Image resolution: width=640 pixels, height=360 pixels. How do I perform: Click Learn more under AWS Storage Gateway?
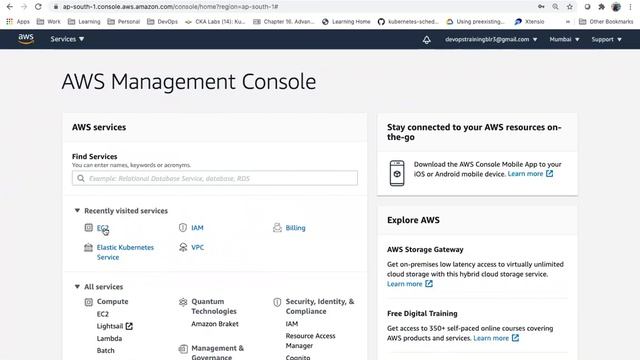point(409,284)
